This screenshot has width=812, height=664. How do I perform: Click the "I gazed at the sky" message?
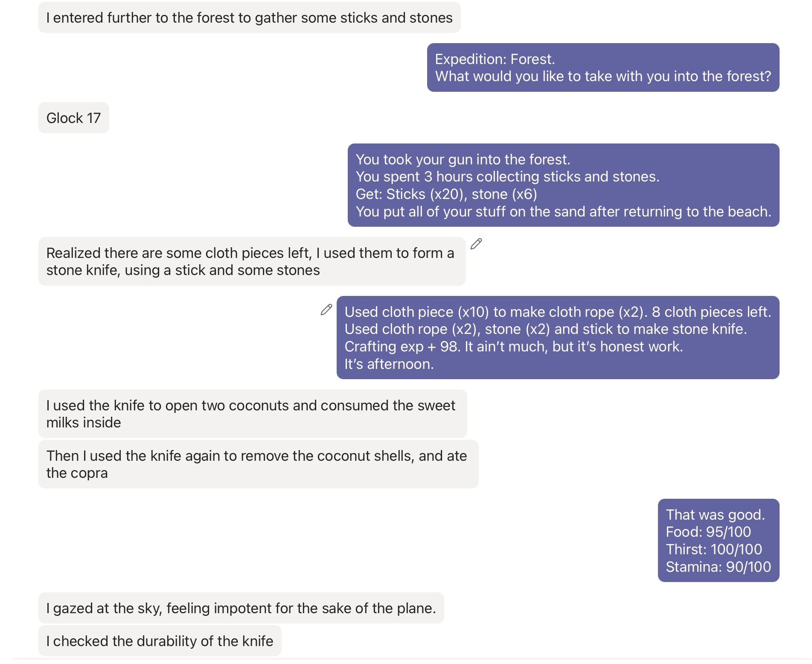coord(241,608)
